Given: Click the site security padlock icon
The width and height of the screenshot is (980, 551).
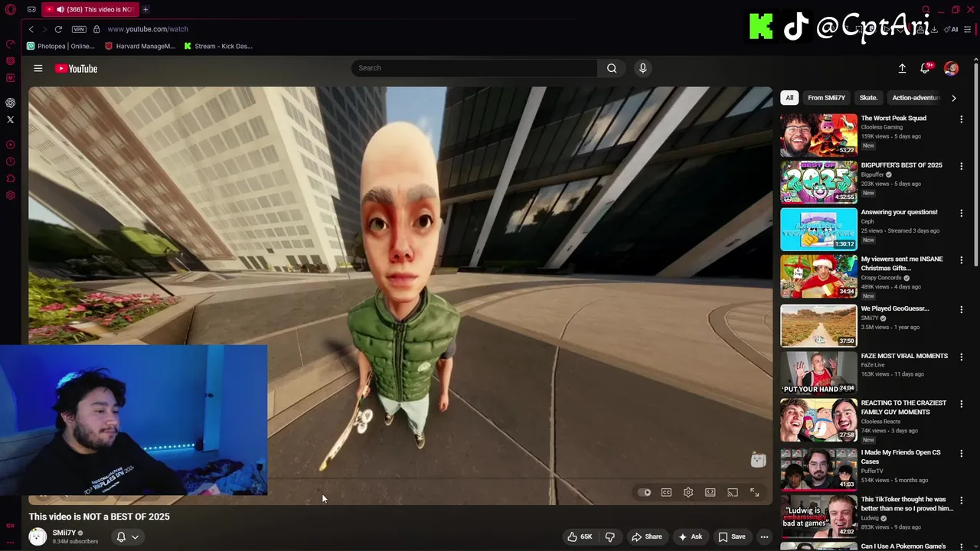Looking at the screenshot, I should pyautogui.click(x=96, y=29).
